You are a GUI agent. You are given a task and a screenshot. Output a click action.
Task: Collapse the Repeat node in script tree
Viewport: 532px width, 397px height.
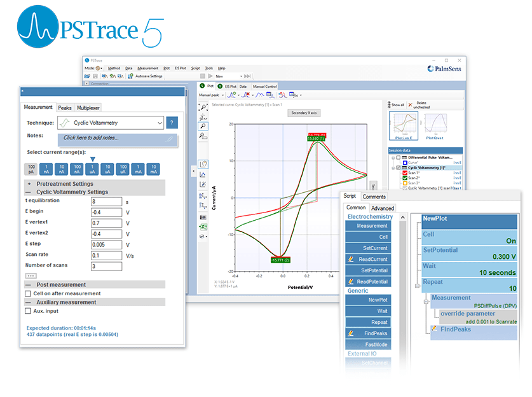(x=418, y=286)
